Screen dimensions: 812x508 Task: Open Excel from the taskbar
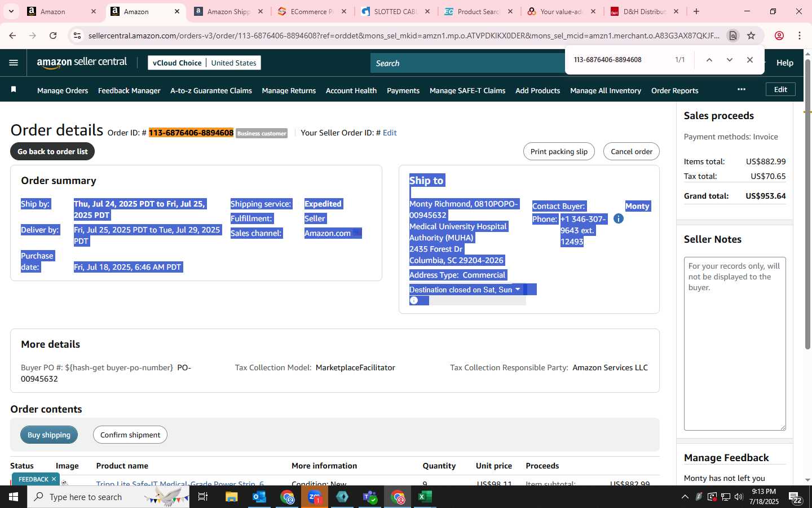point(425,497)
